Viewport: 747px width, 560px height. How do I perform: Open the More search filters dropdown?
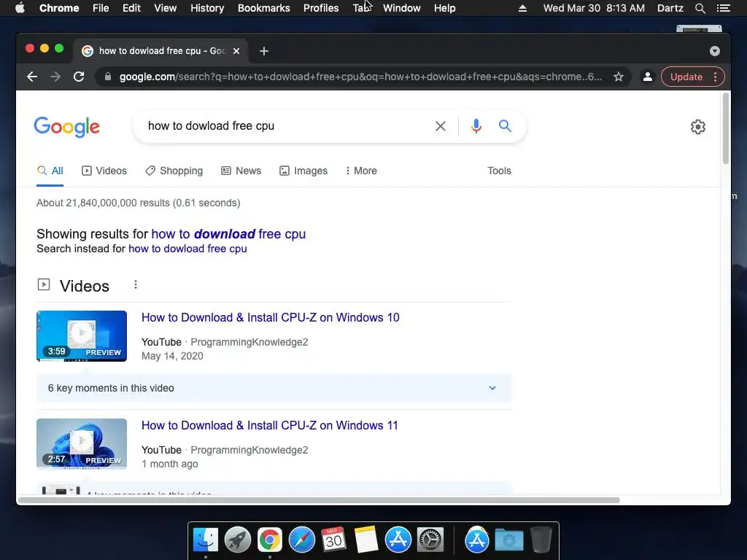(x=362, y=171)
